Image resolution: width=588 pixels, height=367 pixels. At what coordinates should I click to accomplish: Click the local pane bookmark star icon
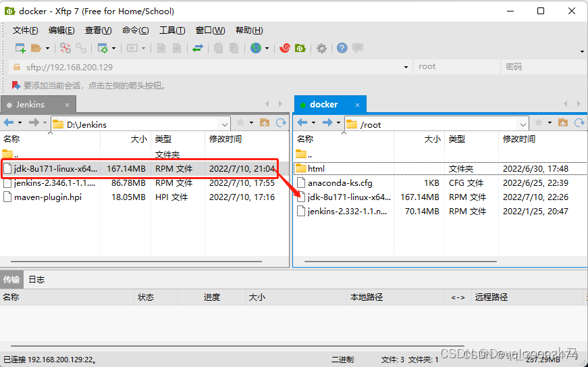click(240, 123)
